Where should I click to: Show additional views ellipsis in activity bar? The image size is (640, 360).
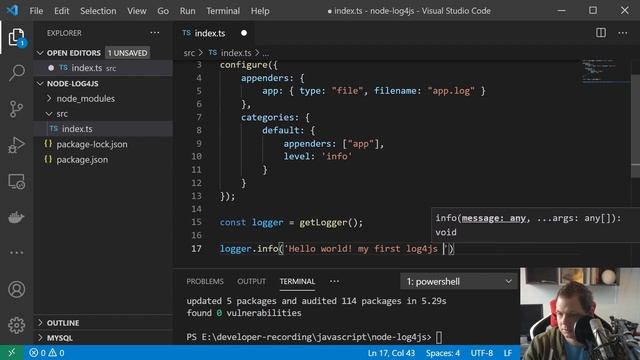click(16, 253)
